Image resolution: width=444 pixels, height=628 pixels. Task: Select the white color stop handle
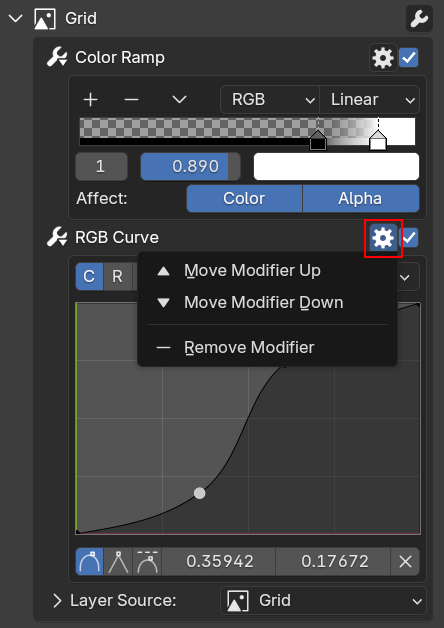378,140
